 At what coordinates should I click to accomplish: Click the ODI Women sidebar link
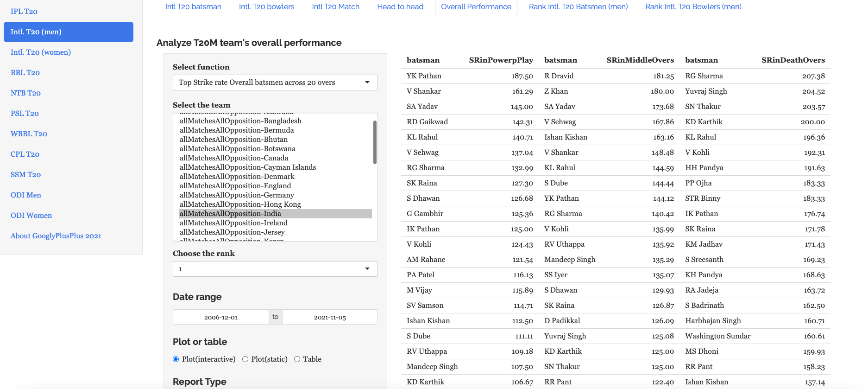coord(31,216)
